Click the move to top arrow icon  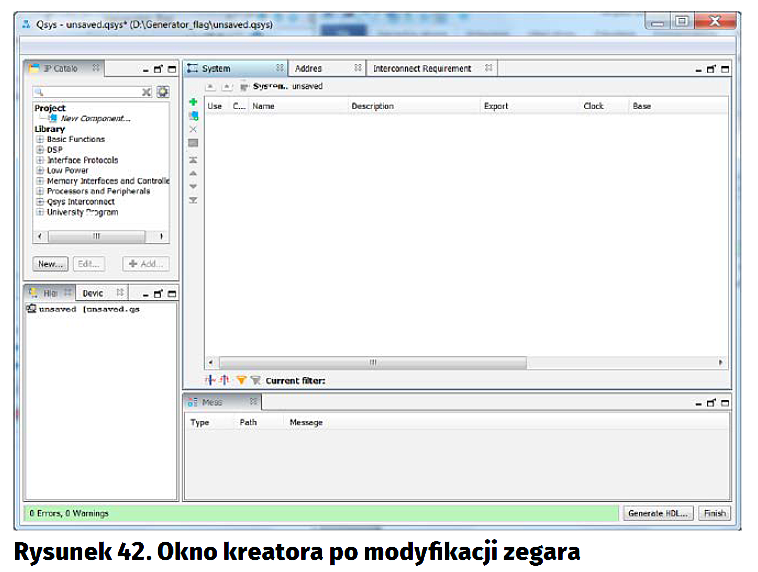[193, 160]
